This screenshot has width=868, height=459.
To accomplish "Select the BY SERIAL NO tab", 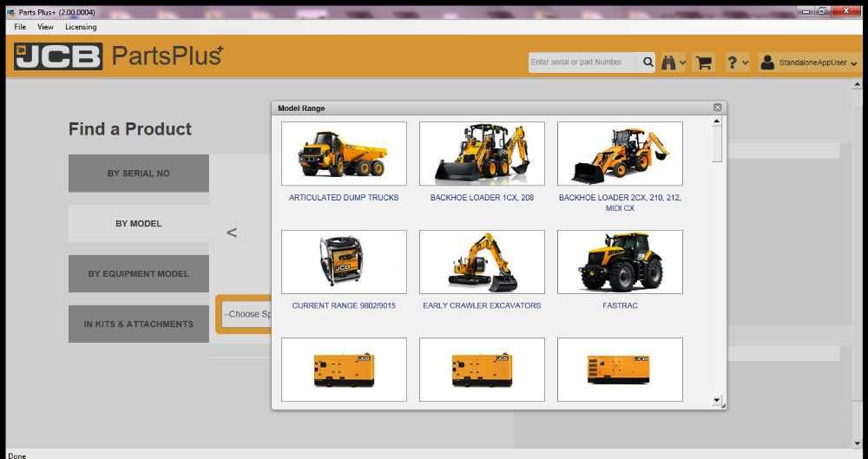I will 138,174.
